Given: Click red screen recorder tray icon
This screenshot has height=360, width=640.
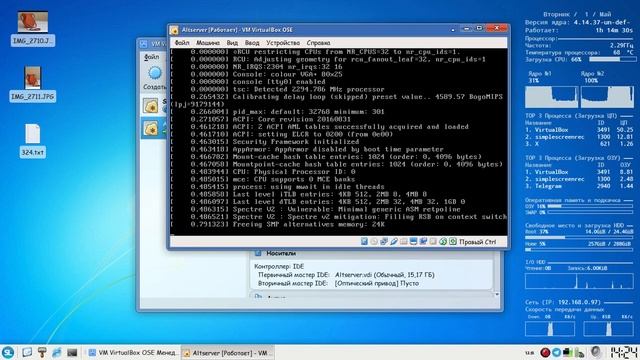Looking at the screenshot, I should 545,352.
